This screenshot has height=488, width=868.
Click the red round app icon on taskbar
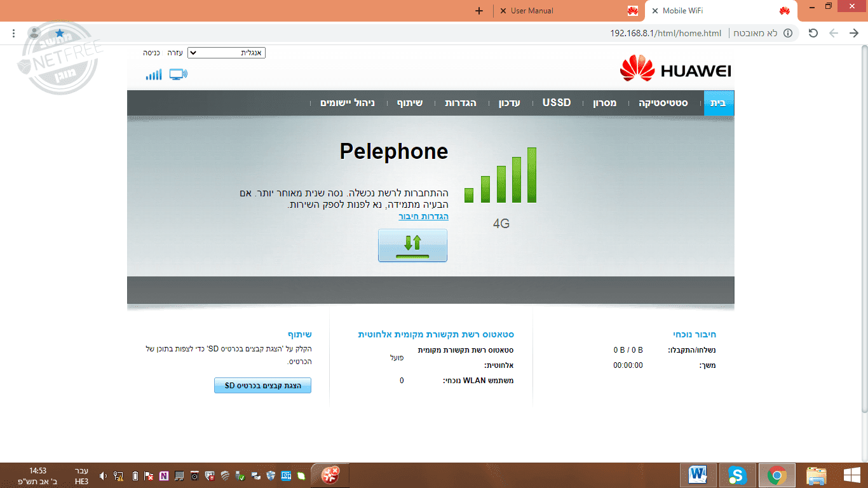click(330, 475)
